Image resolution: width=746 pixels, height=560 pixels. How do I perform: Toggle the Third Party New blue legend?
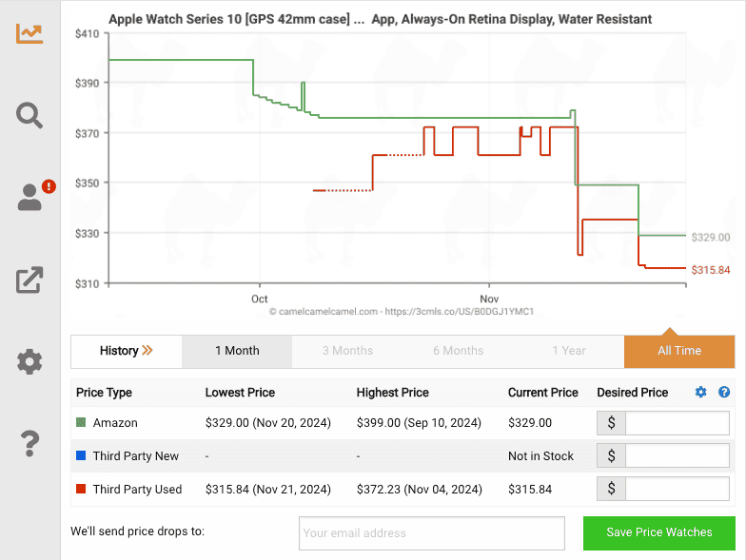coord(81,456)
